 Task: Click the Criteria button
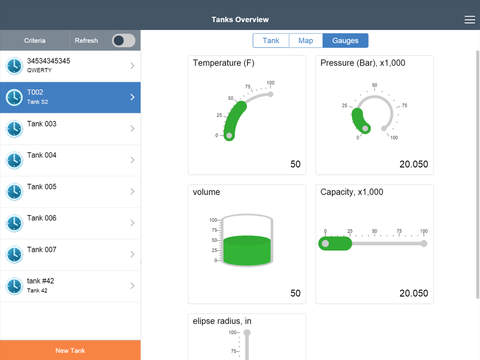click(35, 41)
